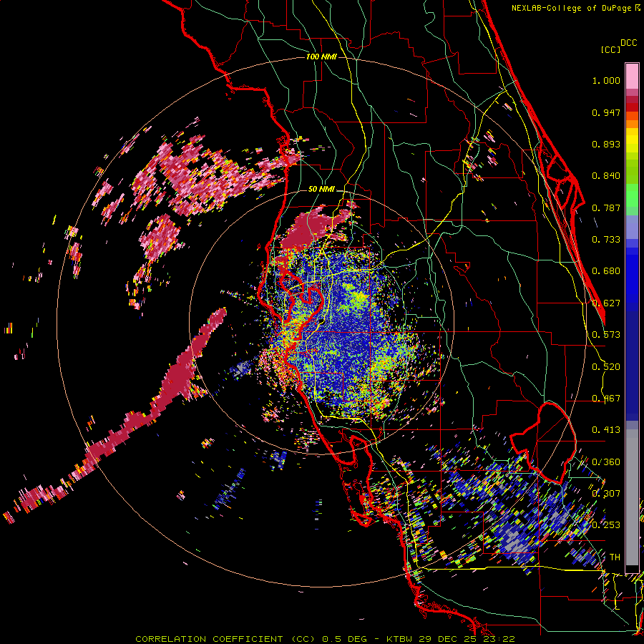This screenshot has width=644, height=644.
Task: Click the [CC] units label above color bar
Action: click(x=610, y=49)
